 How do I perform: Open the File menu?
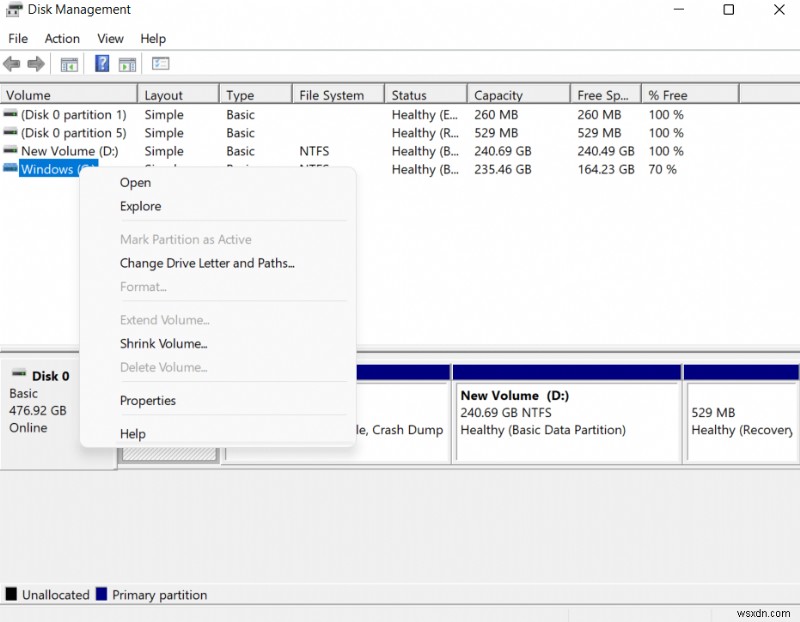point(17,38)
